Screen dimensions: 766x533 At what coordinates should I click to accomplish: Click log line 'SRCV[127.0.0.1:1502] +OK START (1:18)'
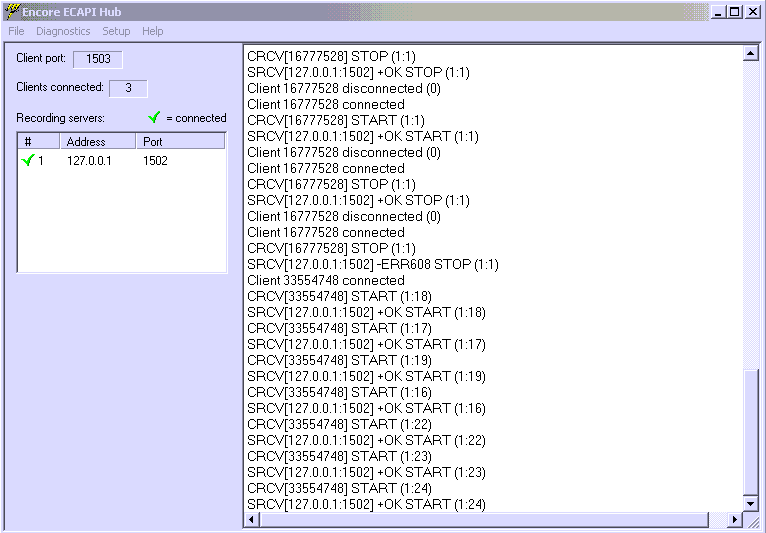click(366, 312)
